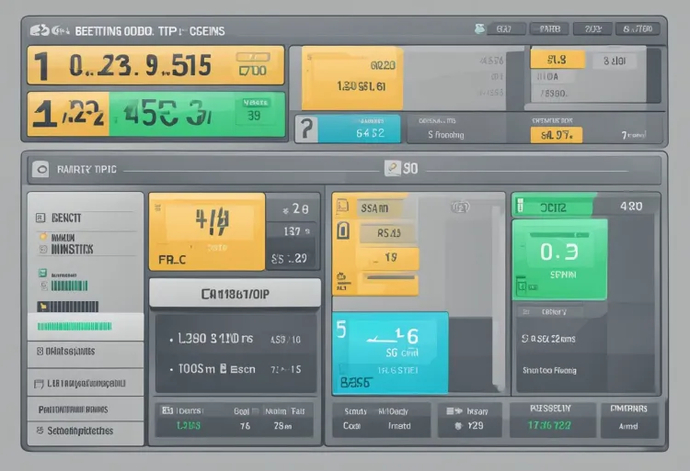Click the yellow star icon in the sidebar

43,237
